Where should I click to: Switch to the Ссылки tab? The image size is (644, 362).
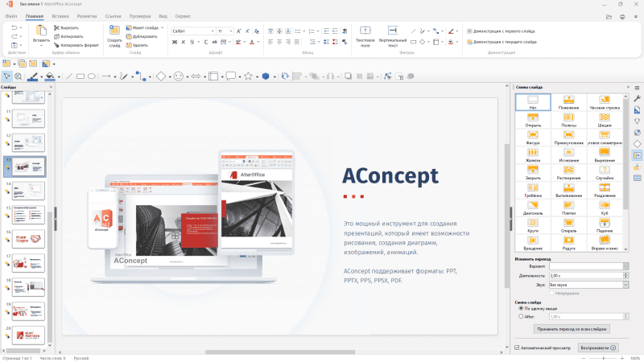point(113,16)
